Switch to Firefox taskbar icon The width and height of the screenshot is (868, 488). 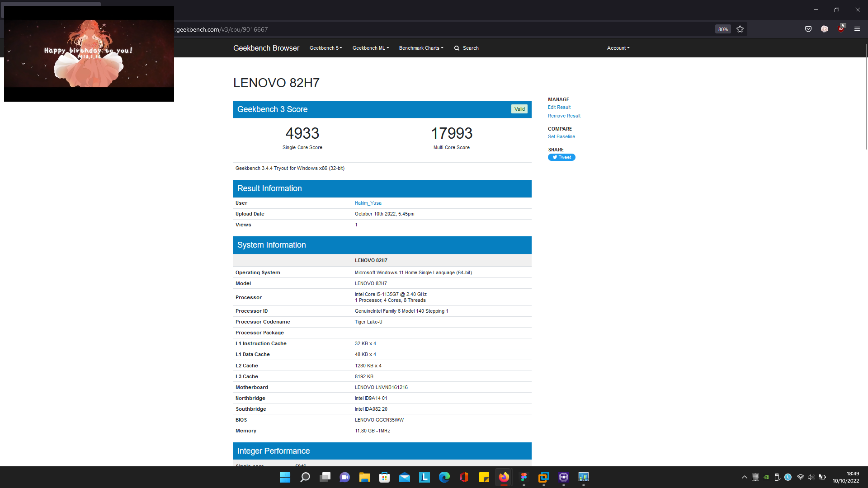[504, 477]
